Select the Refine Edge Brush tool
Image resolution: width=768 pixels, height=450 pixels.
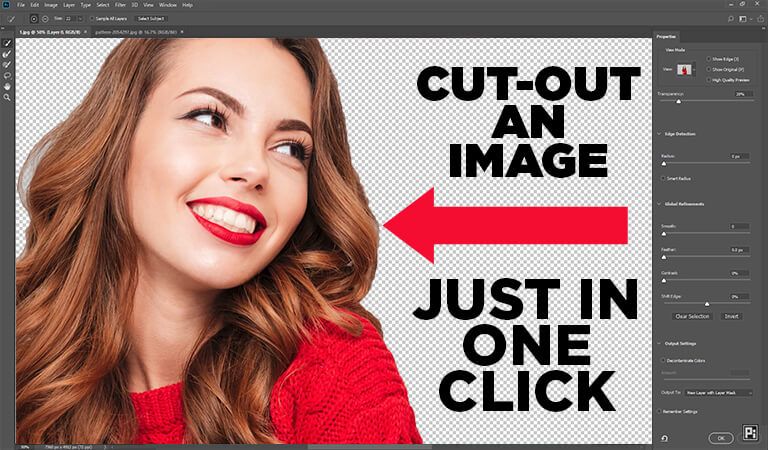[x=7, y=54]
